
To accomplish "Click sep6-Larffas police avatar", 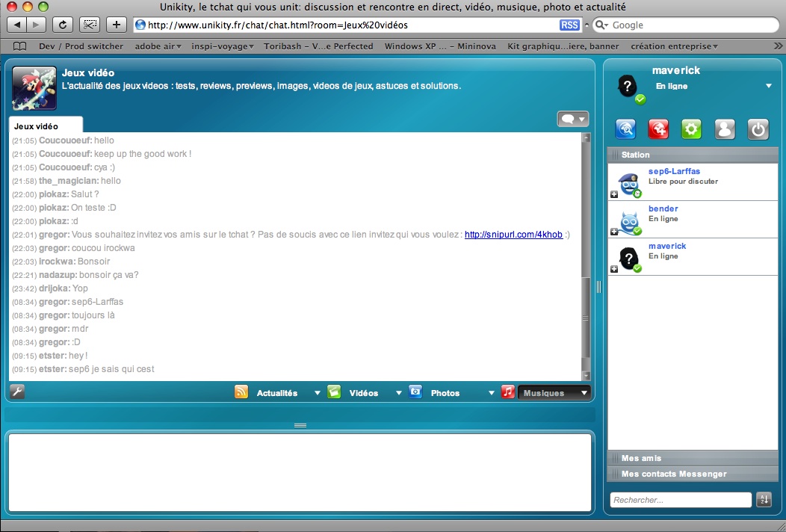I will tap(628, 185).
